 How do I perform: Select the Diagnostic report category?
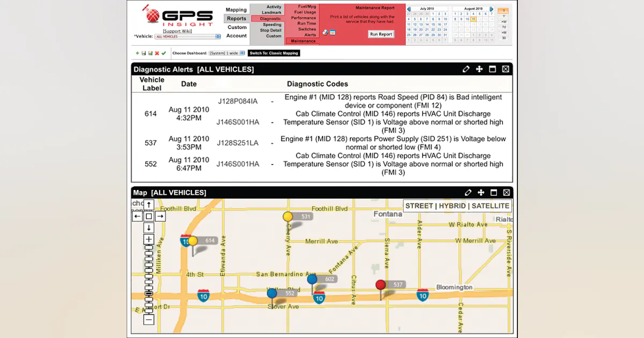[270, 19]
